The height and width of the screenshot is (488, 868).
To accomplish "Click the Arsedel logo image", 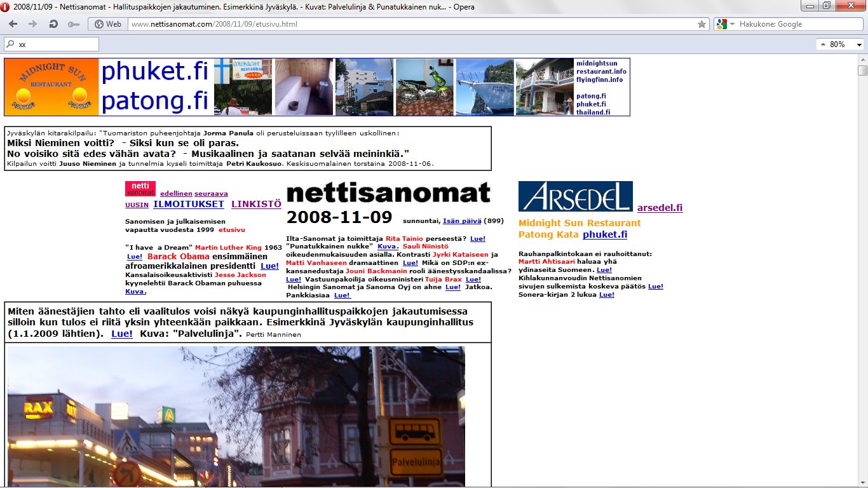I will (575, 196).
